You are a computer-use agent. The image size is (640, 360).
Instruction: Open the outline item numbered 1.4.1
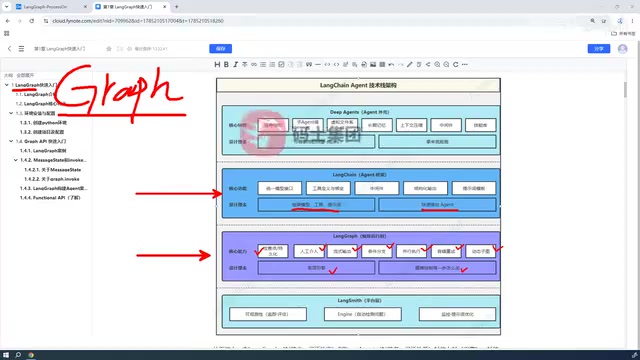click(43, 151)
